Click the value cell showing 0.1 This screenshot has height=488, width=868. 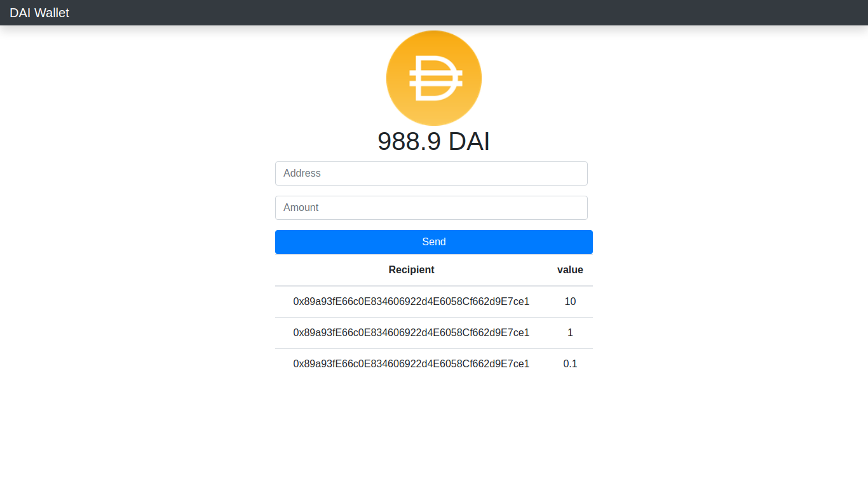(570, 364)
